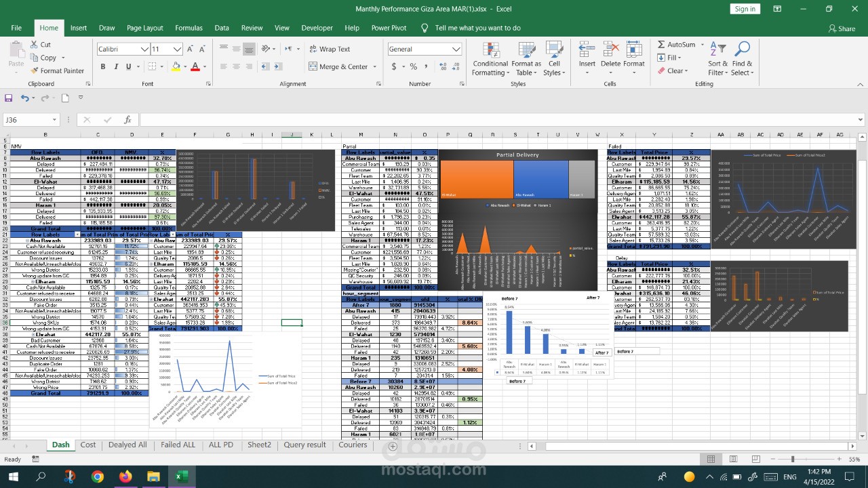Screen dimensions: 868x488
Task: Open File Explorer from the taskbar
Action: click(x=154, y=476)
